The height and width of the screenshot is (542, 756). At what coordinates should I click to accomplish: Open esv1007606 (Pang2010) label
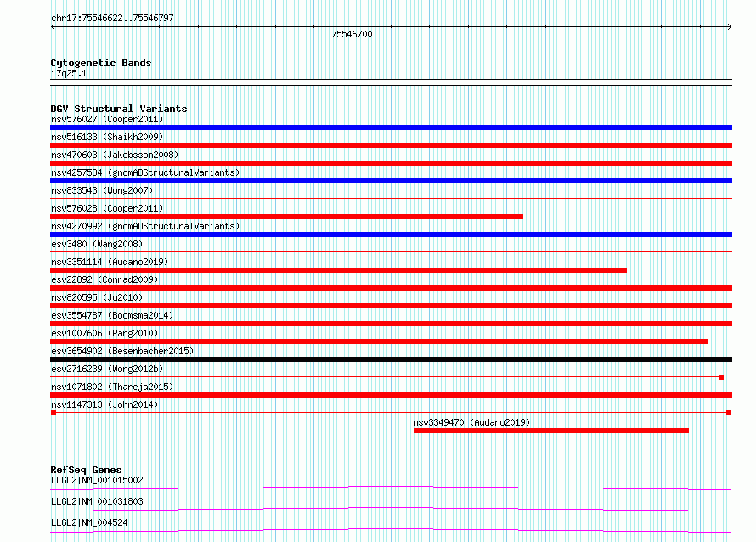tap(104, 333)
